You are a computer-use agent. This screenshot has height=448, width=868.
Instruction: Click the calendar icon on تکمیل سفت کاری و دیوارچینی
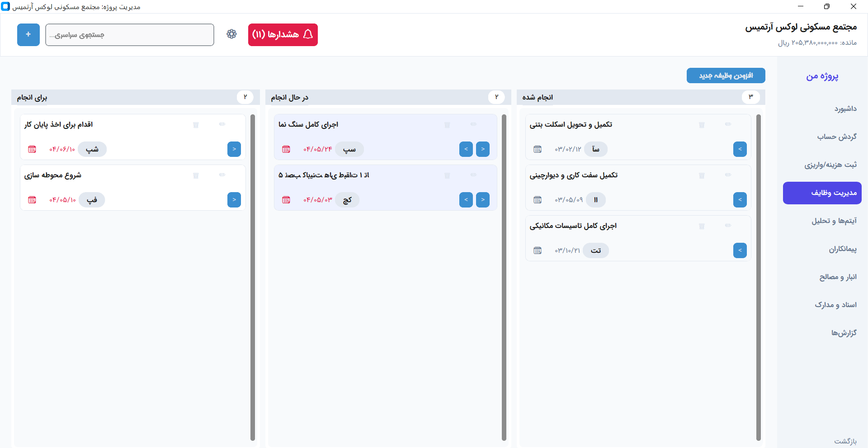[x=537, y=199]
